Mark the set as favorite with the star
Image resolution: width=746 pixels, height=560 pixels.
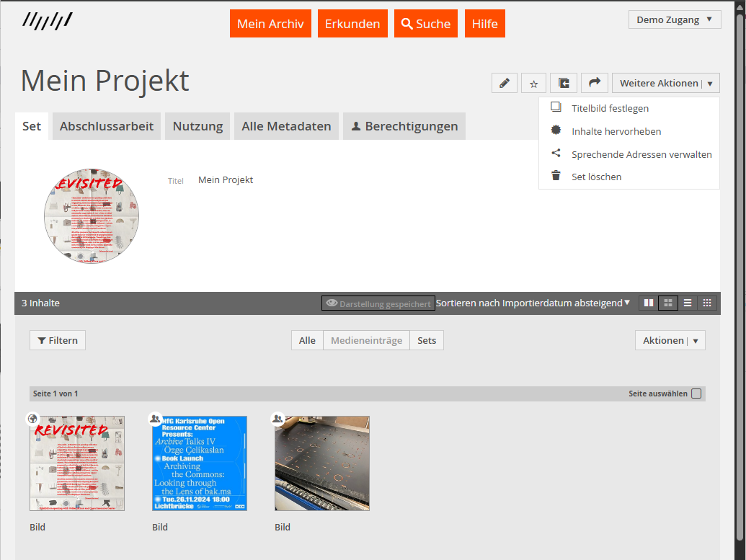coord(534,83)
